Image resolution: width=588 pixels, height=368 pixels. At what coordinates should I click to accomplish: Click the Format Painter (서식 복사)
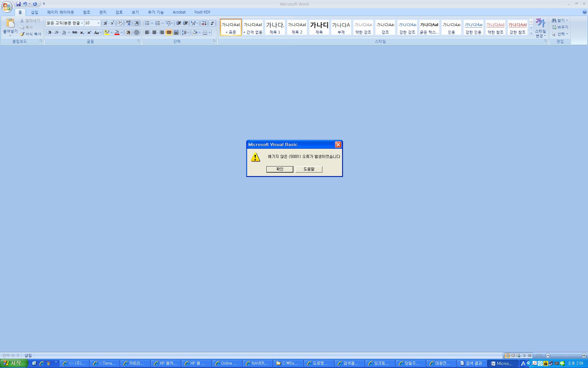tap(31, 34)
